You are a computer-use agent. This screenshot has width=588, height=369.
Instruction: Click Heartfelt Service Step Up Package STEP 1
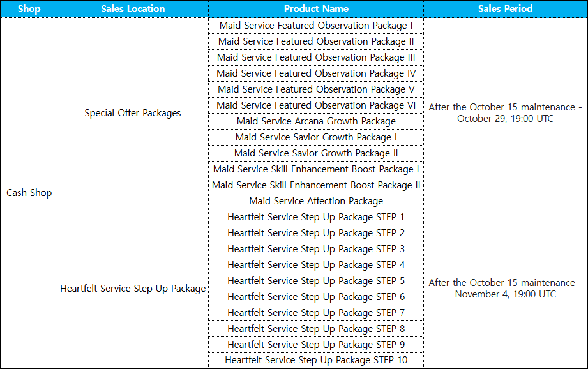pyautogui.click(x=316, y=217)
